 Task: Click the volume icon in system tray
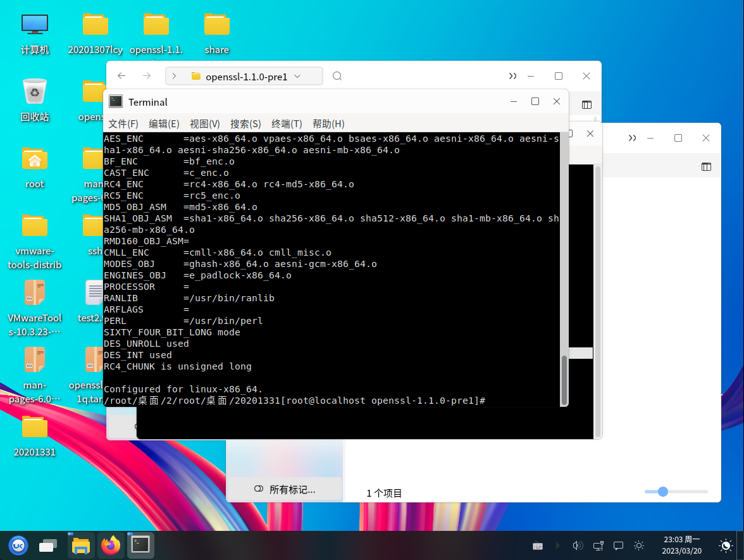click(577, 545)
